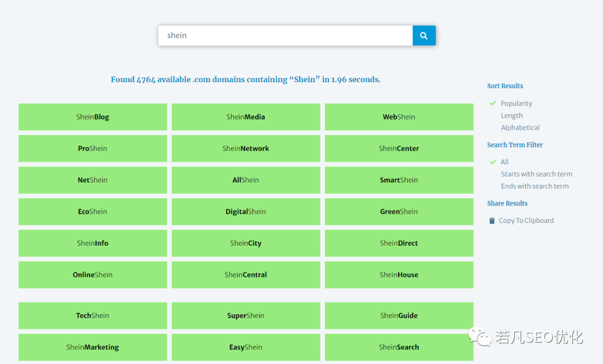
Task: Choose the SheinGuide domain tile
Action: pos(399,315)
